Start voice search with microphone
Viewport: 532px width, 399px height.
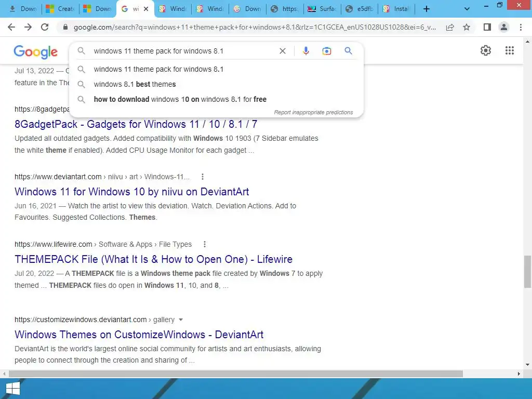pos(305,51)
